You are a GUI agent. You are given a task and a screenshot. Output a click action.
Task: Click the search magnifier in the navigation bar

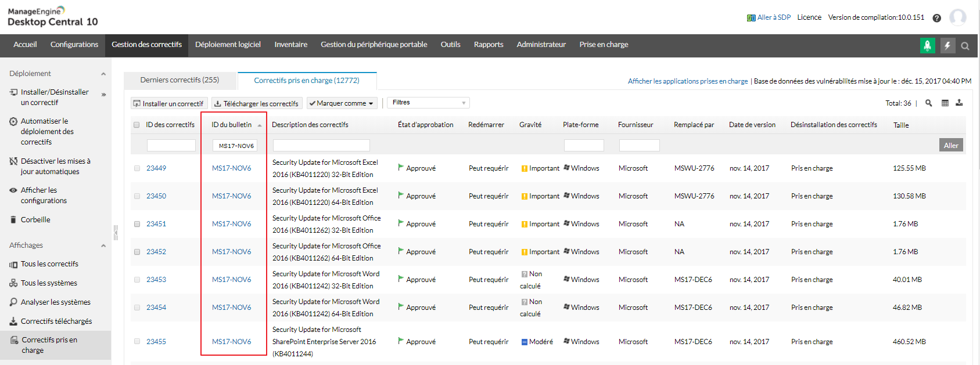pyautogui.click(x=965, y=46)
